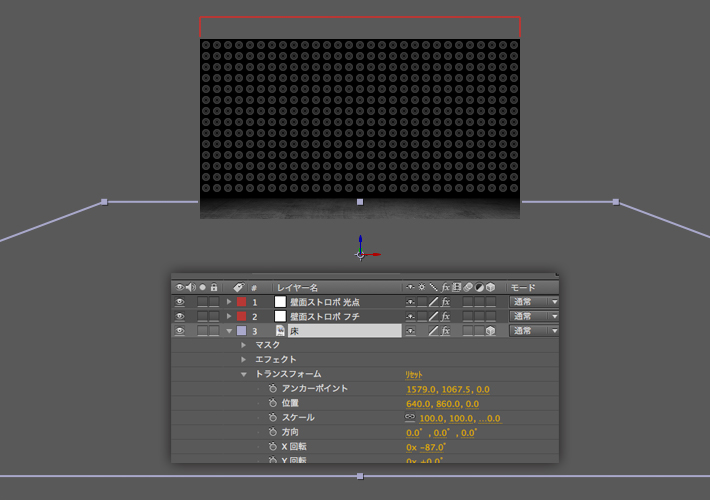Collapse the トランスフォーム property group
Image resolution: width=710 pixels, height=500 pixels.
tap(243, 374)
